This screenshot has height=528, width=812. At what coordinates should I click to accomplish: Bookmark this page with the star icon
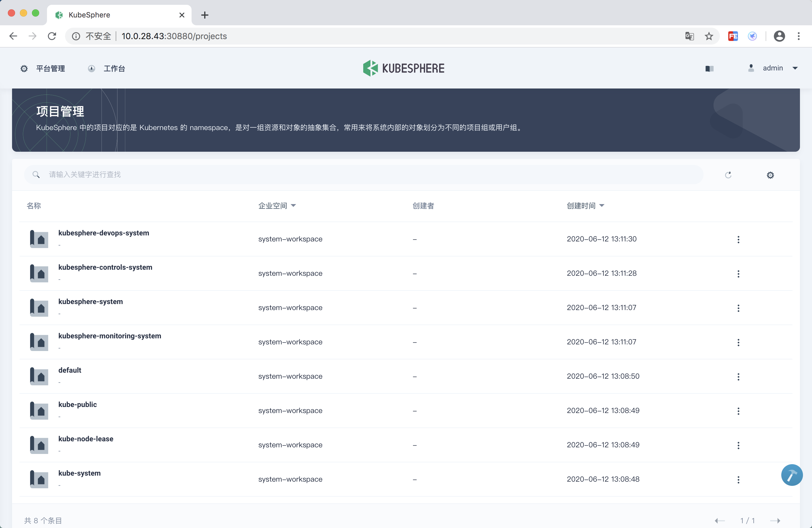[x=709, y=36]
